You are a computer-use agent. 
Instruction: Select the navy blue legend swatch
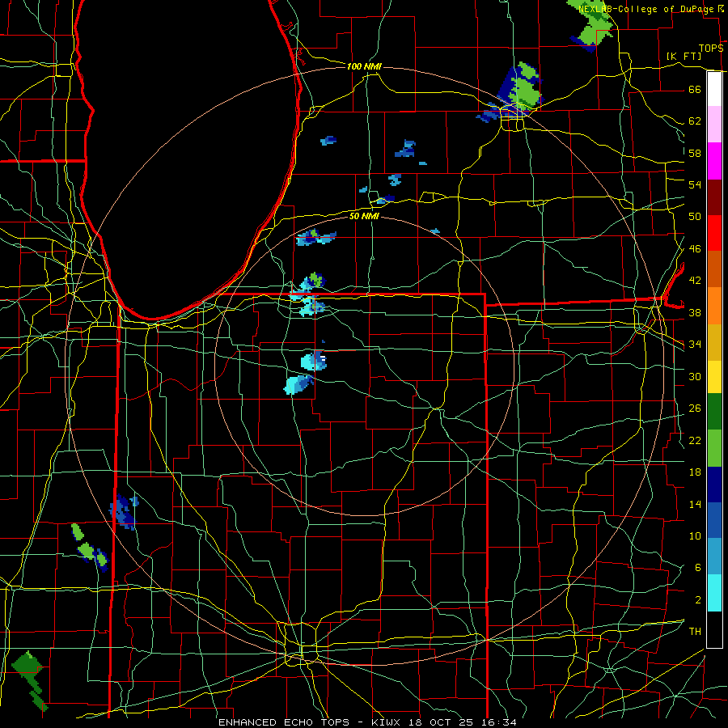(x=714, y=485)
